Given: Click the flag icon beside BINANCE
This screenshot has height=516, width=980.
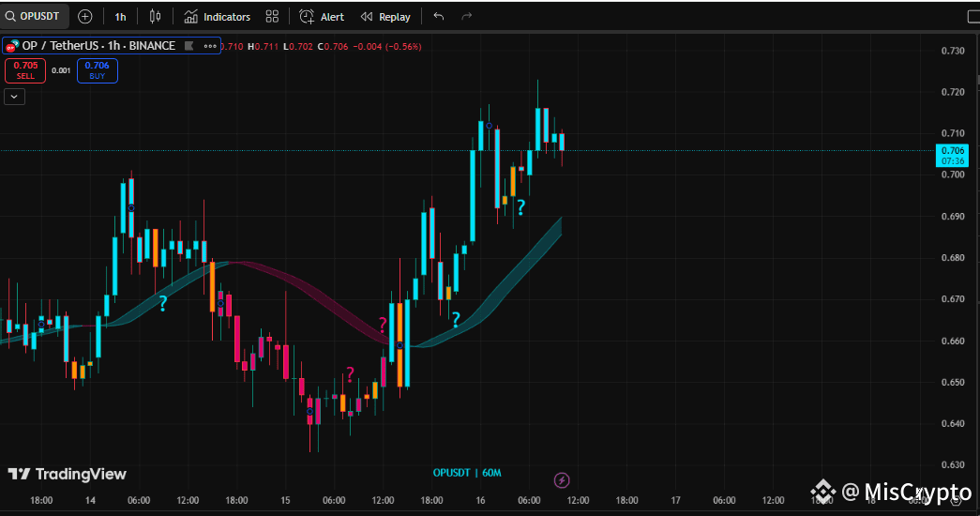Looking at the screenshot, I should [189, 46].
